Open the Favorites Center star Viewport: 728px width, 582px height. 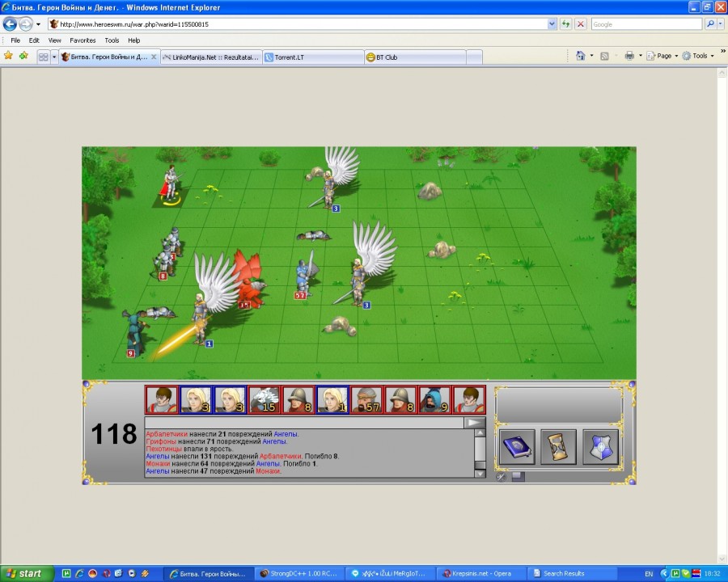[x=8, y=56]
